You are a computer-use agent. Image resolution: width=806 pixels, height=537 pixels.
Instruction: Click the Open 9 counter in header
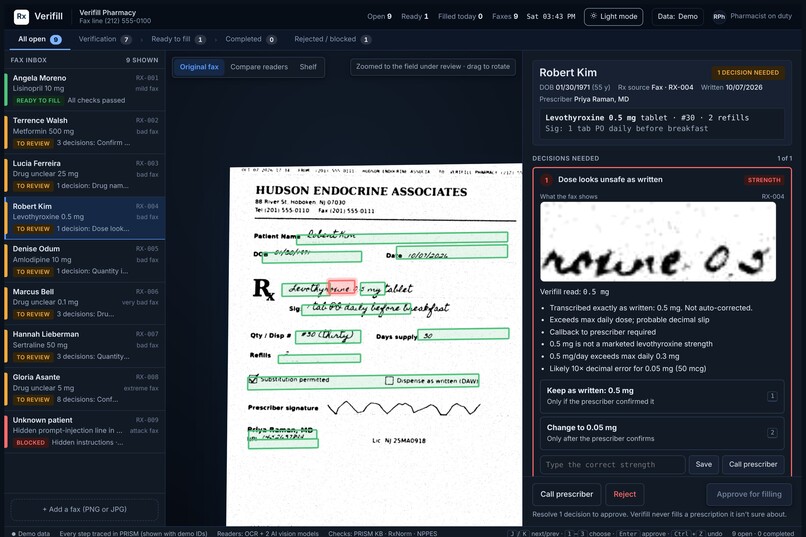379,16
